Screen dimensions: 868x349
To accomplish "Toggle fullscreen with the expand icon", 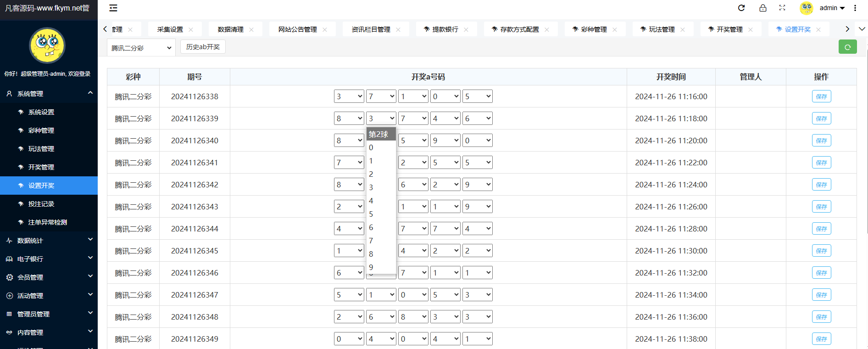I will 782,8.
